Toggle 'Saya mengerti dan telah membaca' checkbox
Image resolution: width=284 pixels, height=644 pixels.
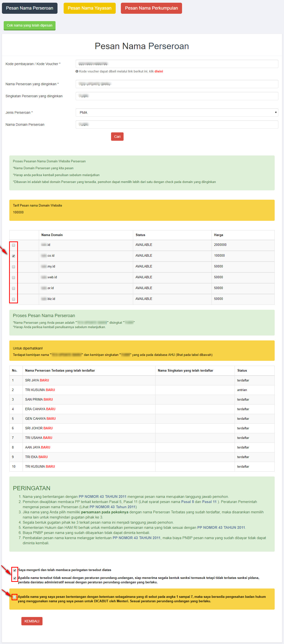15,570
